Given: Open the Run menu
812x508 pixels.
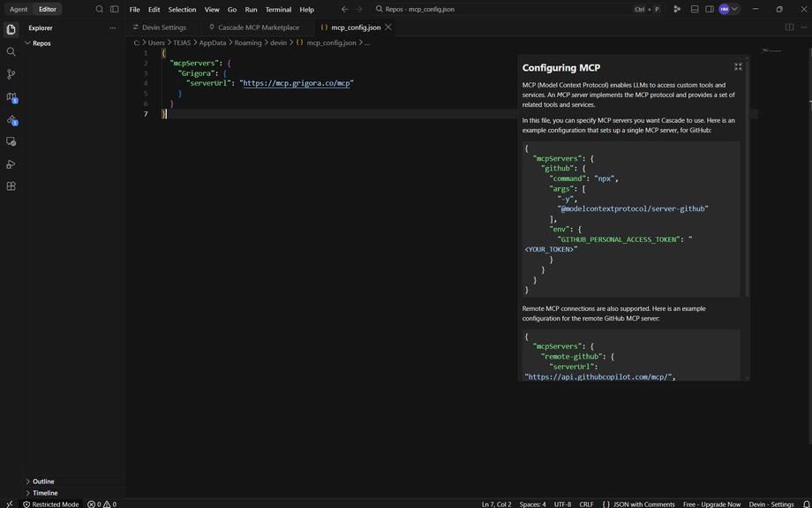Looking at the screenshot, I should point(252,10).
